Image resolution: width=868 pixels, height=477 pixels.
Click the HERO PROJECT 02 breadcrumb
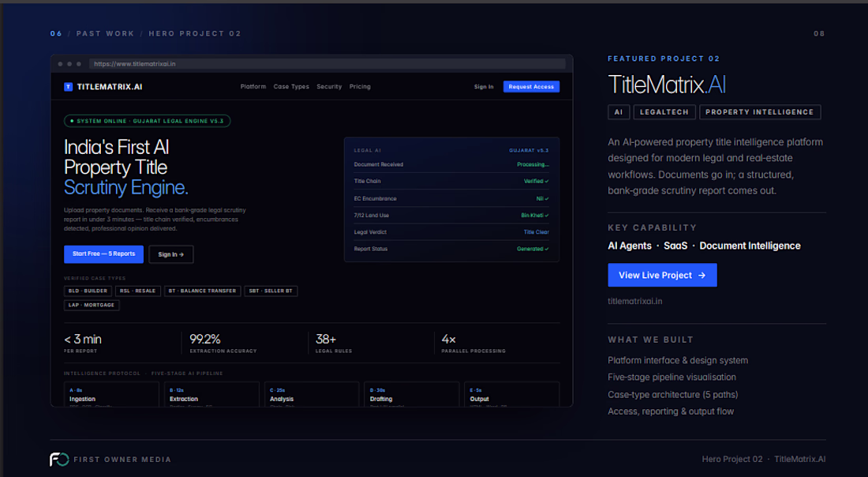tap(195, 34)
